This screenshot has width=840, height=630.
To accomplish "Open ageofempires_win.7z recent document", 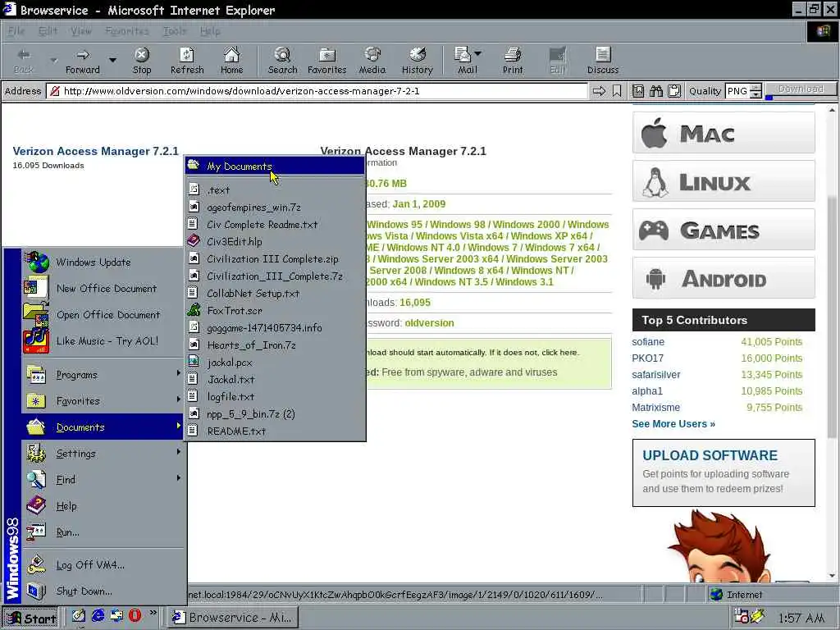I will (275, 208).
